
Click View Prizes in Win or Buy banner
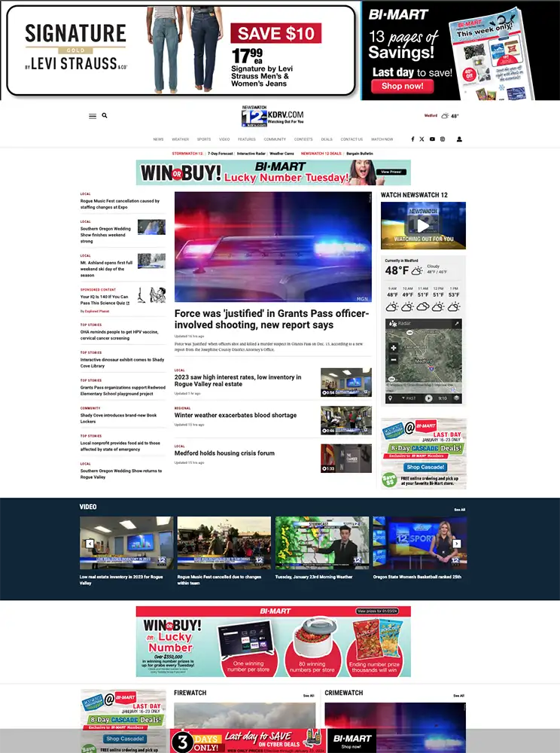tap(391, 172)
